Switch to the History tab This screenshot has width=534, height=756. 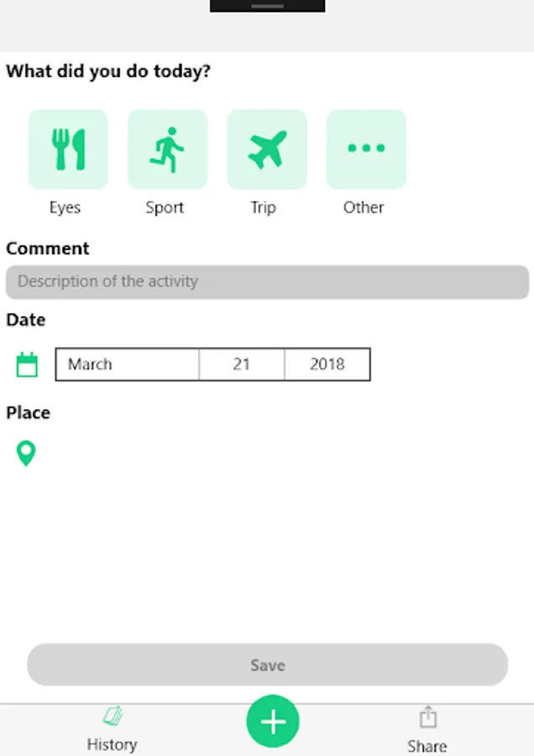point(113,744)
